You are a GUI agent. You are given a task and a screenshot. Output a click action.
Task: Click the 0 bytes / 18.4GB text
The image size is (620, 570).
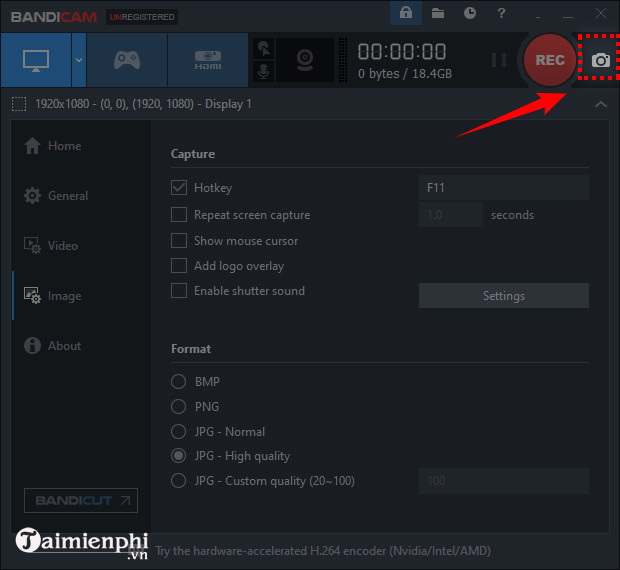pyautogui.click(x=405, y=74)
